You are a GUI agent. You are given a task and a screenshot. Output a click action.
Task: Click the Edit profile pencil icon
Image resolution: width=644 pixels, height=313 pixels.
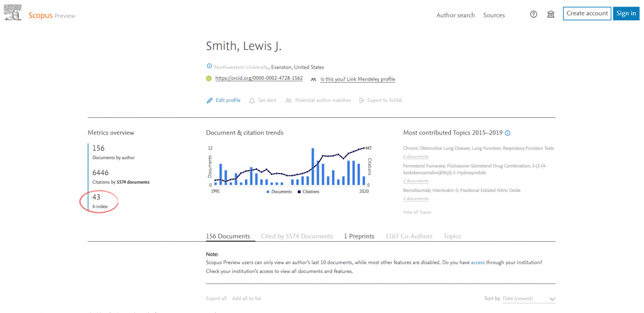pyautogui.click(x=210, y=100)
